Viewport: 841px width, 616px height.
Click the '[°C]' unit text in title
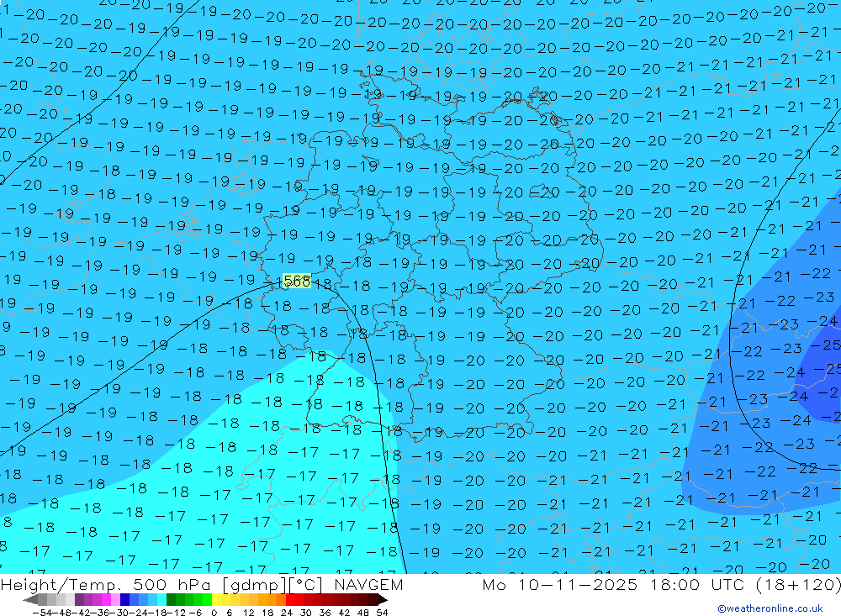click(306, 585)
